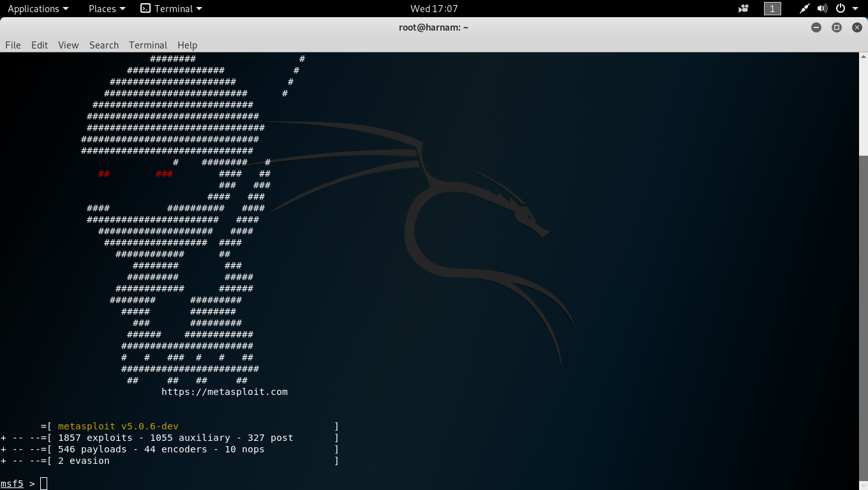Screen dimensions: 868x490
Task: Click the input cursor after msf5 prompt
Action: [x=43, y=484]
